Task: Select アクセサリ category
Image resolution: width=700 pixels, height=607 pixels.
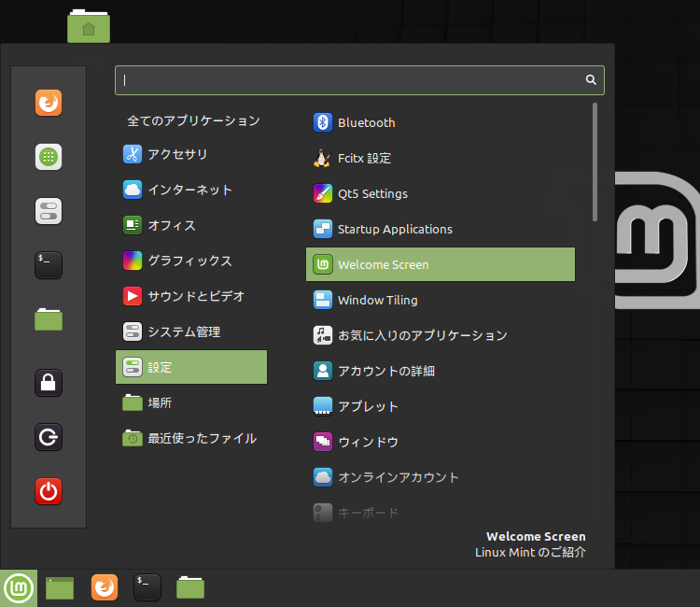Action: pos(191,154)
